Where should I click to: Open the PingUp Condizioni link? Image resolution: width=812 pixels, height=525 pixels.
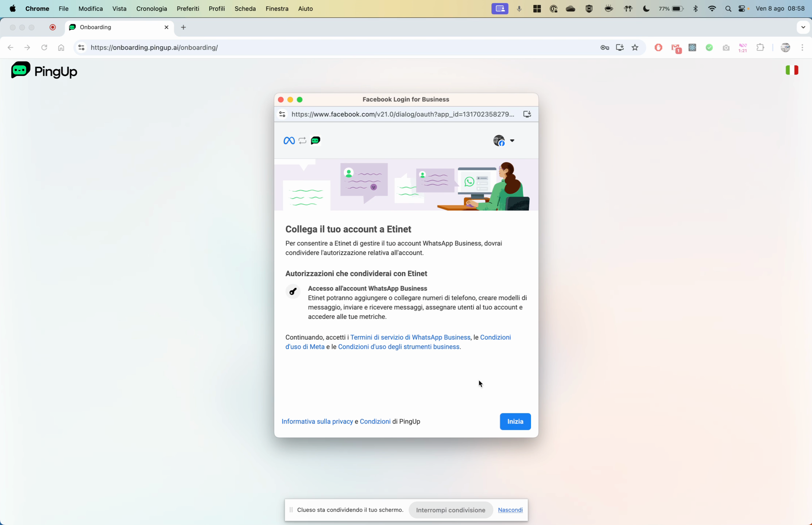[x=375, y=421]
